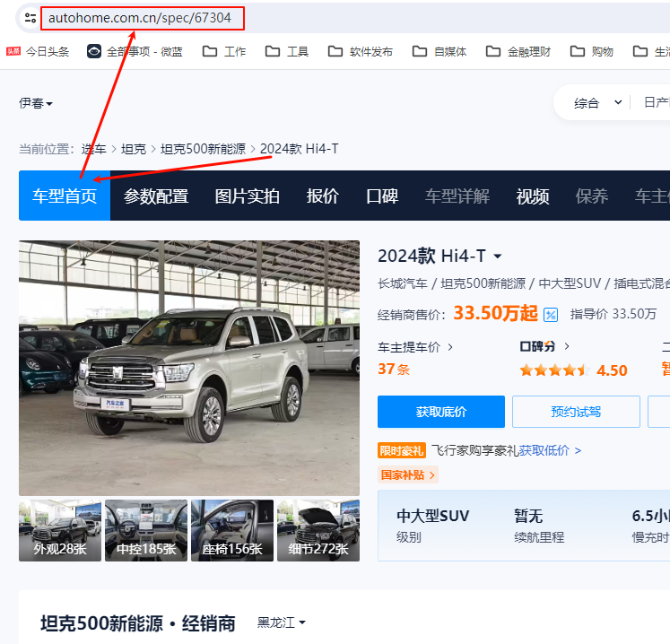This screenshot has width=670, height=644.
Task: Go to 选车 in breadcrumb
Action: (93, 149)
